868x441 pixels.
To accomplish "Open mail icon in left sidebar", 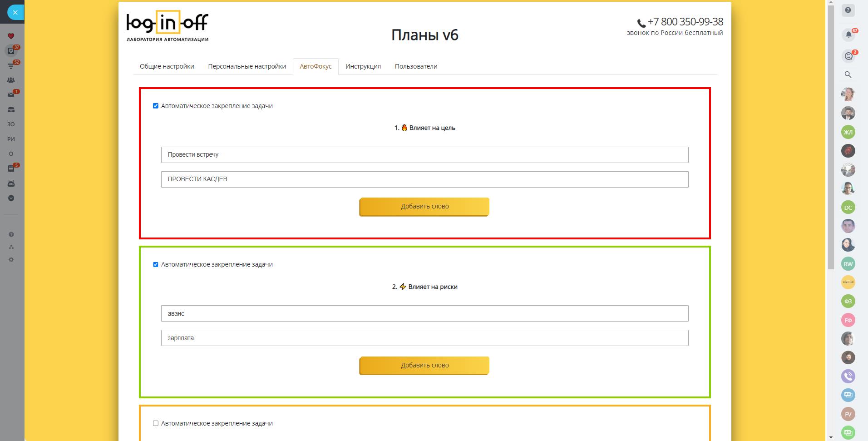I will 11,94.
